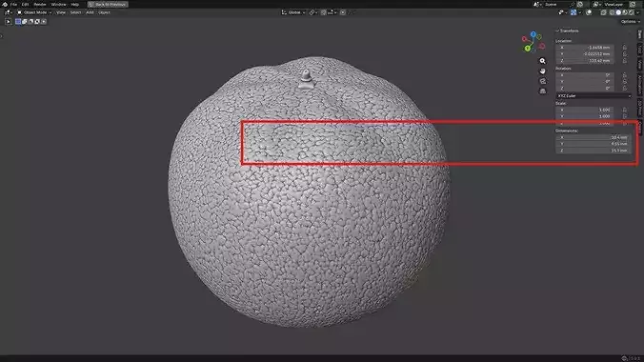The height and width of the screenshot is (362, 644).
Task: Choose the Intersect selection mode icon
Action: pyautogui.click(x=44, y=21)
